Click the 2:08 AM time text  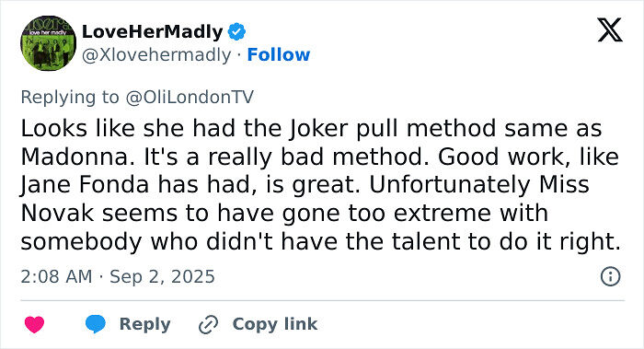coord(56,276)
